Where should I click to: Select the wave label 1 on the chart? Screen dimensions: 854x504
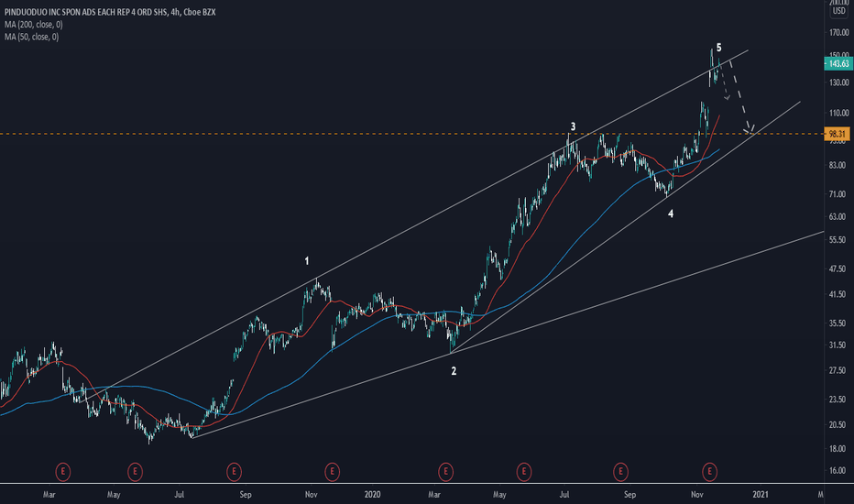[x=307, y=261]
